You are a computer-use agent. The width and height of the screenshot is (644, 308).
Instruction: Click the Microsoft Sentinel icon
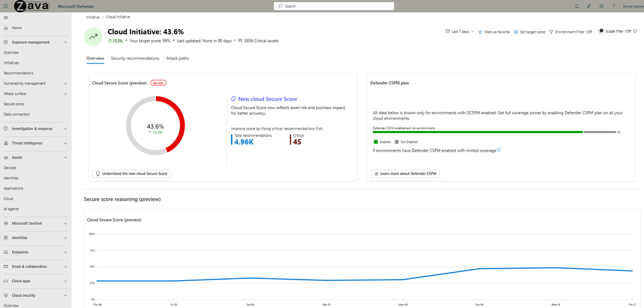coord(6,223)
